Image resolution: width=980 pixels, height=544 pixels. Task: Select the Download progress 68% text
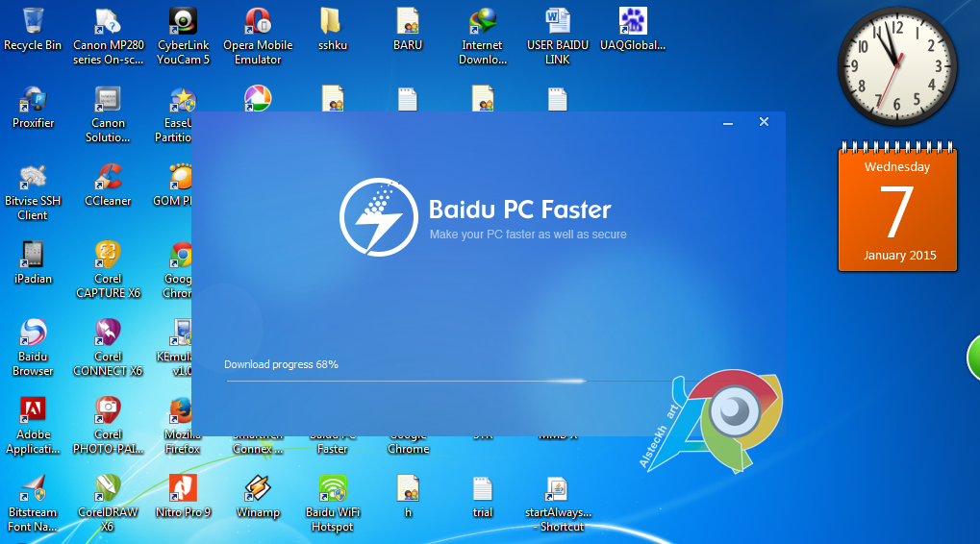[x=281, y=364]
